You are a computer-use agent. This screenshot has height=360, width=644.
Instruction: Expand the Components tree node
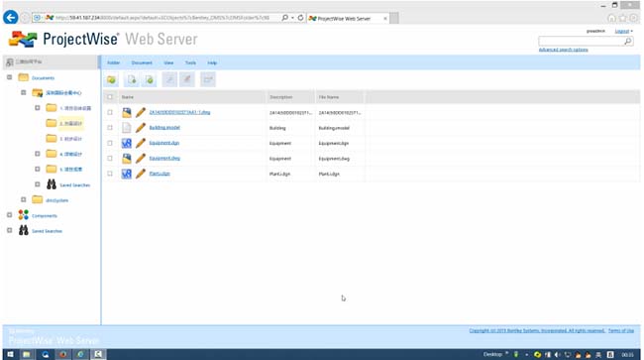[x=10, y=215]
